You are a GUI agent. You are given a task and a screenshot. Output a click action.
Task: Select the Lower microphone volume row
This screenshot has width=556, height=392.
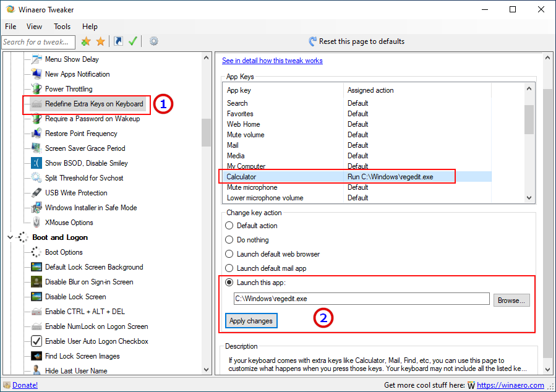pyautogui.click(x=357, y=198)
